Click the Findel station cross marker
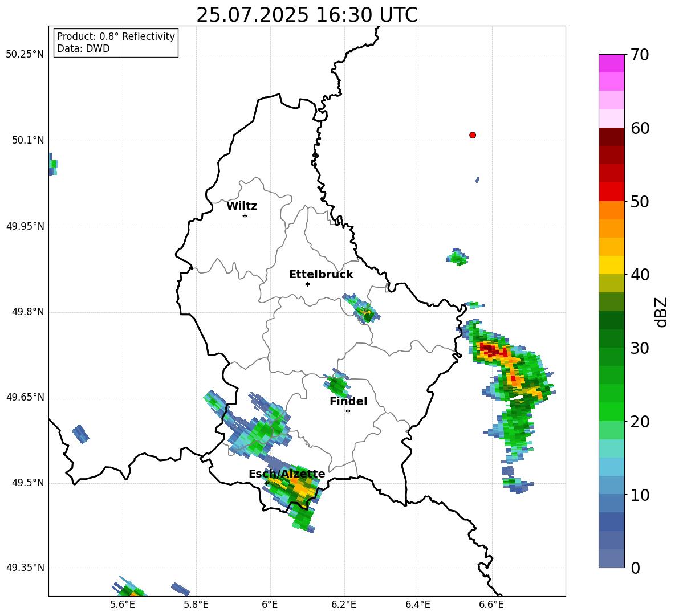Image resolution: width=675 pixels, height=616 pixels. 348,411
